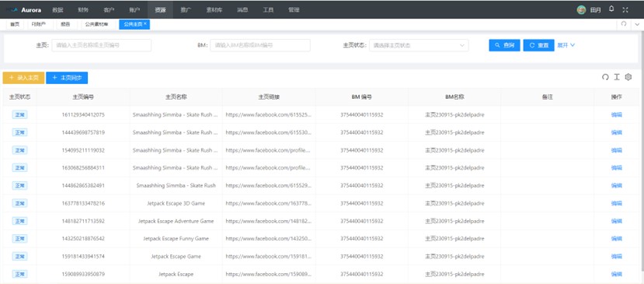The height and width of the screenshot is (284, 644).
Task: Open the 消息 menu
Action: click(242, 10)
